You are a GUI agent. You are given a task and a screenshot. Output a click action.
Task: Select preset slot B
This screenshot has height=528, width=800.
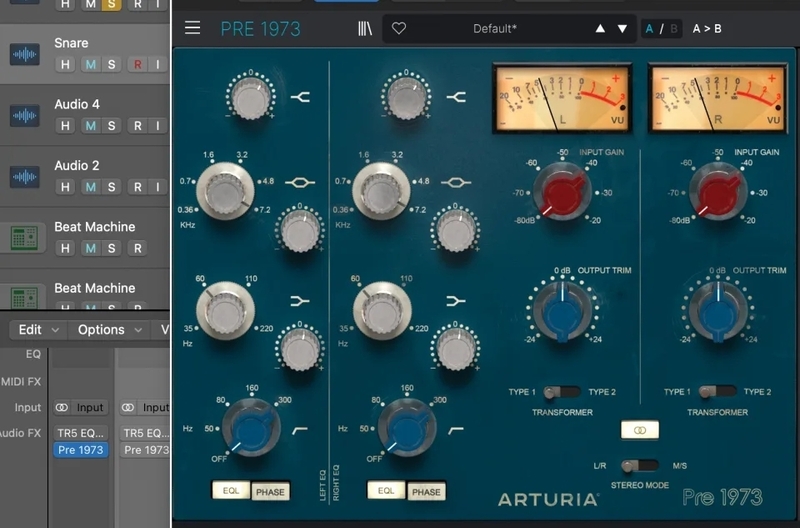click(x=673, y=29)
